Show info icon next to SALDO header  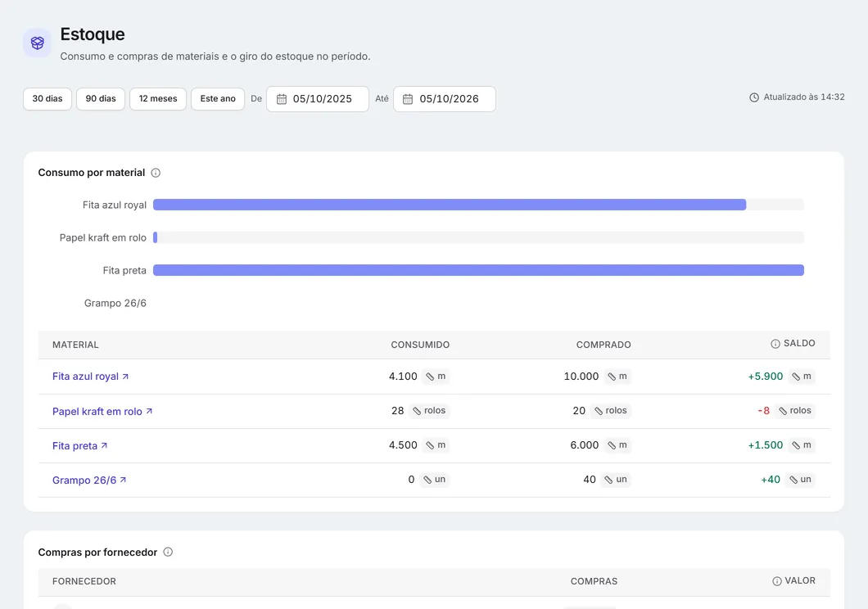point(775,344)
